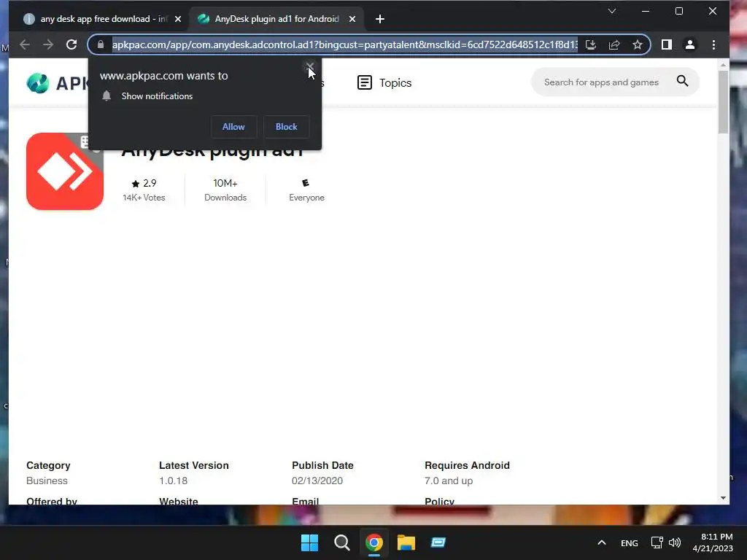Image resolution: width=747 pixels, height=560 pixels.
Task: Click the bell icon next to Show notifications
Action: click(107, 96)
